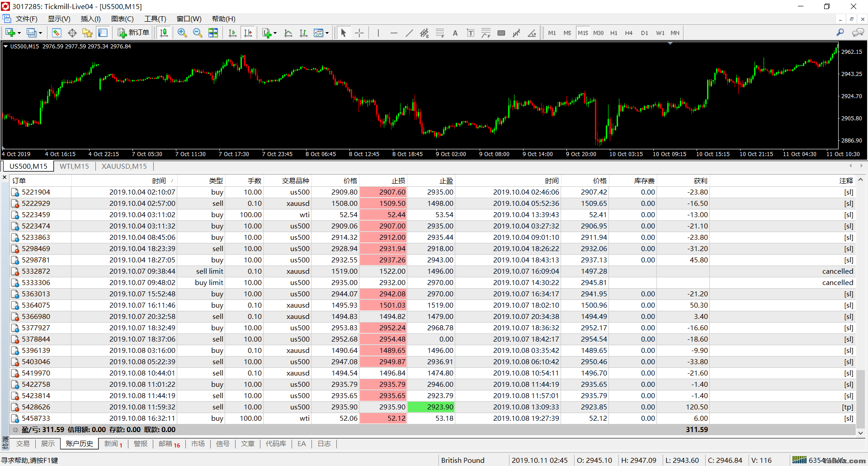The height and width of the screenshot is (466, 868).
Task: Click the history list scroll-down arrow
Action: (861, 433)
